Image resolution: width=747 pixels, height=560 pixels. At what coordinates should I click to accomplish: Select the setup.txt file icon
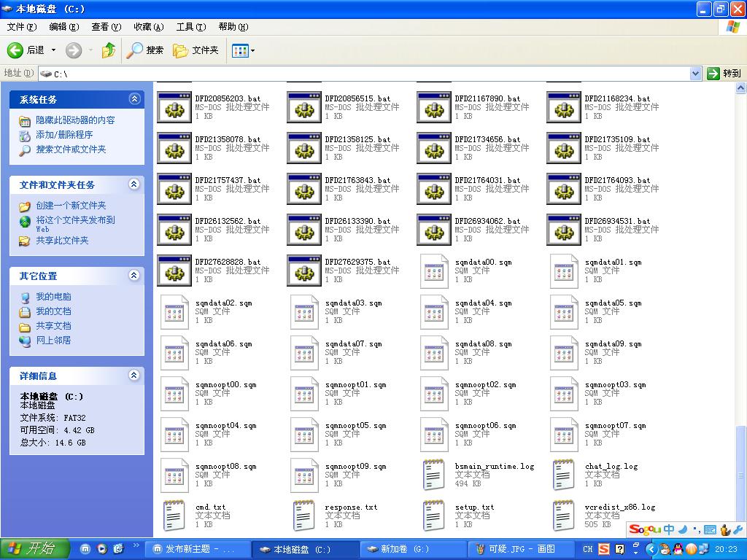[x=434, y=516]
